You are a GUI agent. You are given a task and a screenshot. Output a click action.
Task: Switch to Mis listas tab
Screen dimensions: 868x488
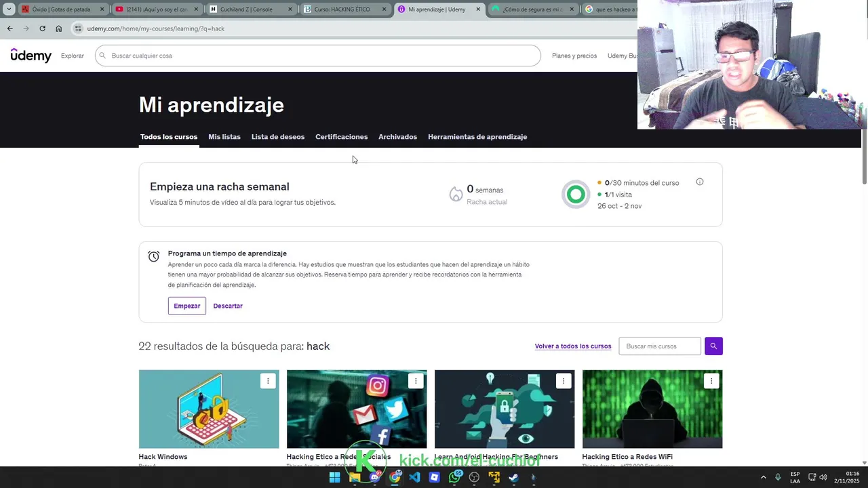tap(224, 137)
